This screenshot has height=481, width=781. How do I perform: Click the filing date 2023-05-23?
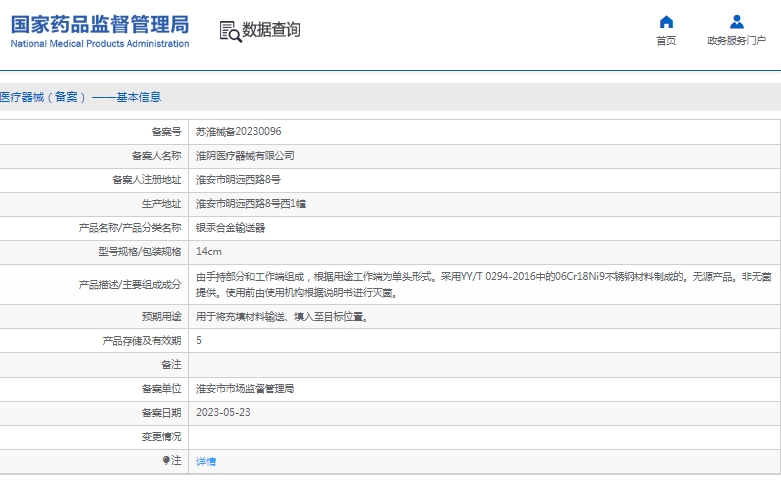[223, 412]
